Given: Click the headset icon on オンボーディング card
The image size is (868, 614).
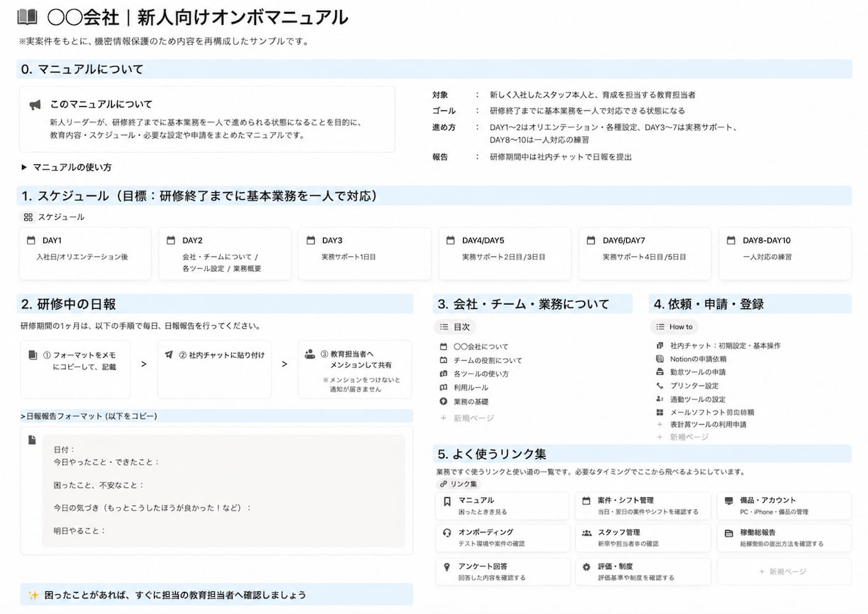Looking at the screenshot, I should [447, 532].
